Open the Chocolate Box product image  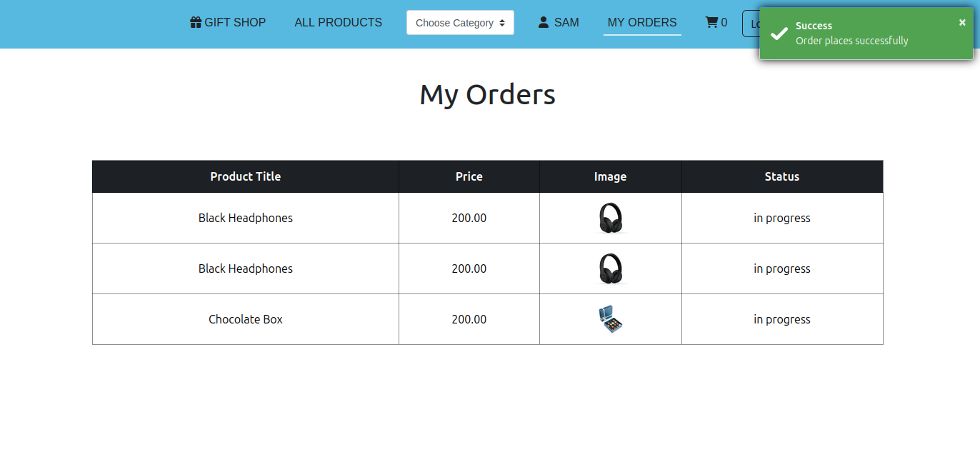[x=610, y=319]
